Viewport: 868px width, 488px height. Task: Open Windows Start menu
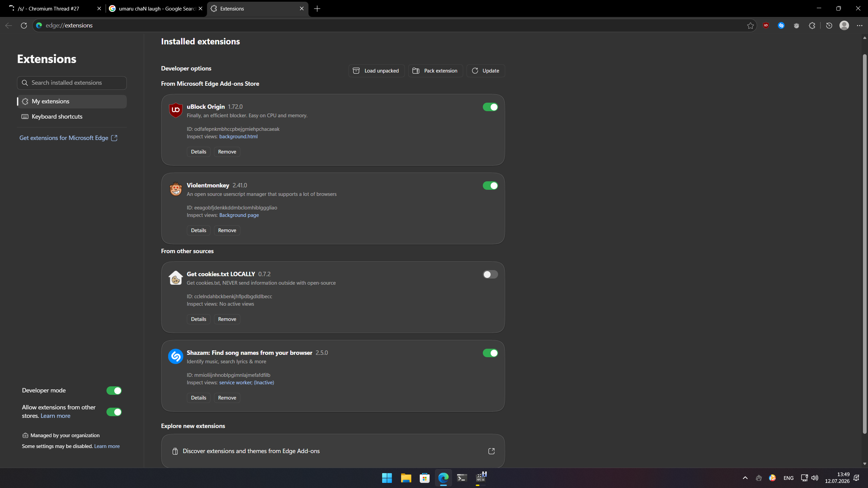pos(387,478)
